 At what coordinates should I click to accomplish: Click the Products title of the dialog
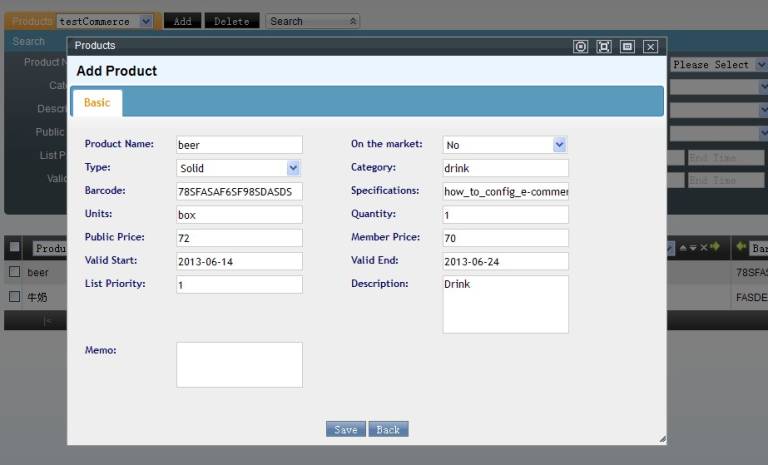coord(95,46)
